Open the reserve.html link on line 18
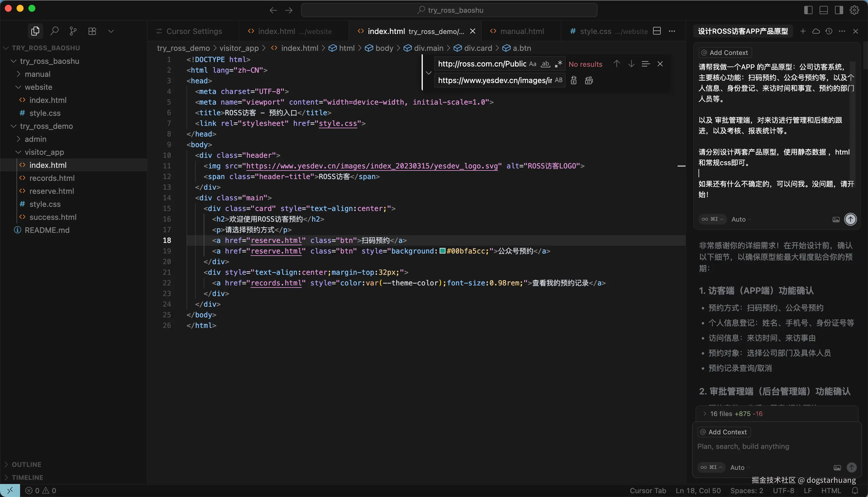Viewport: 868px width, 497px height. coord(276,241)
